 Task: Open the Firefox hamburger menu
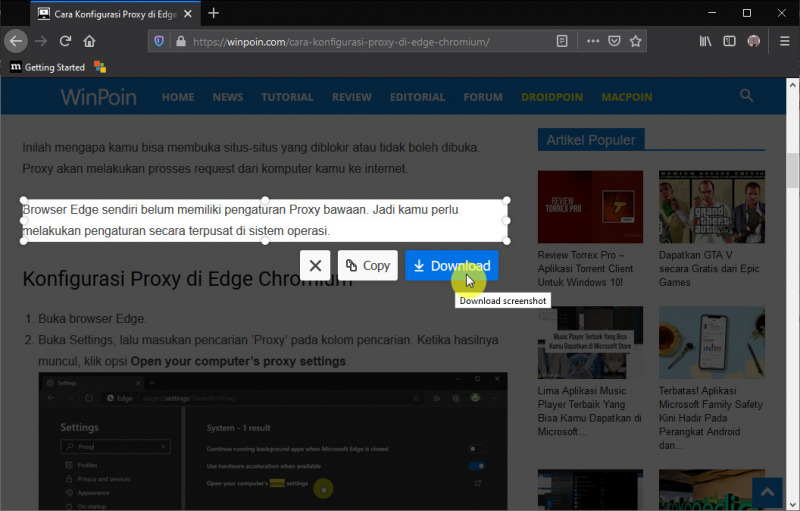(x=785, y=41)
